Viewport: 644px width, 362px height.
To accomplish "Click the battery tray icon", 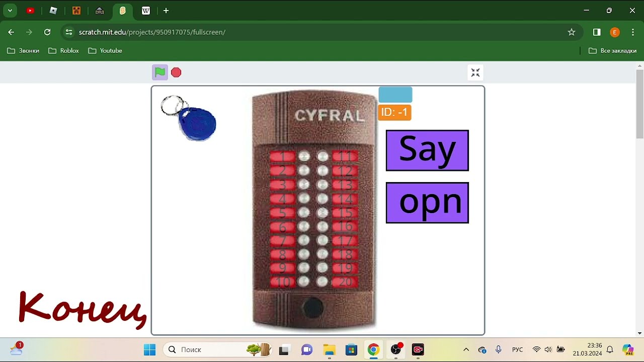I will pyautogui.click(x=560, y=349).
